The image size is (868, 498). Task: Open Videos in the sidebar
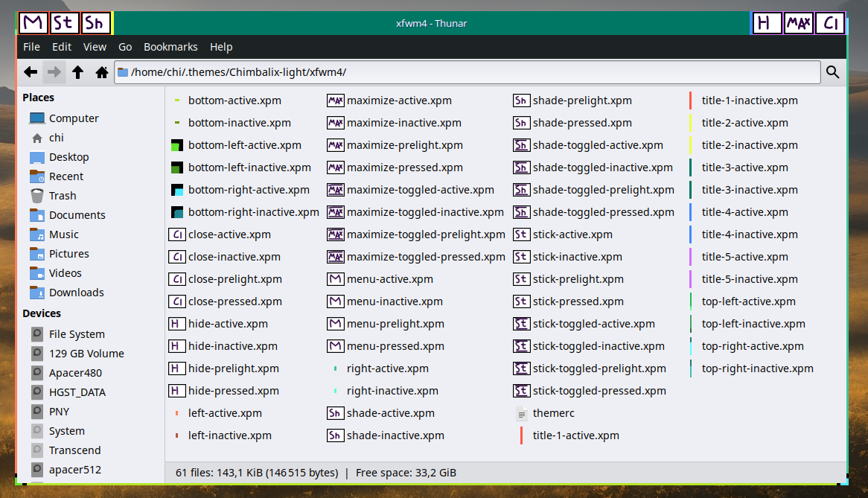click(66, 273)
